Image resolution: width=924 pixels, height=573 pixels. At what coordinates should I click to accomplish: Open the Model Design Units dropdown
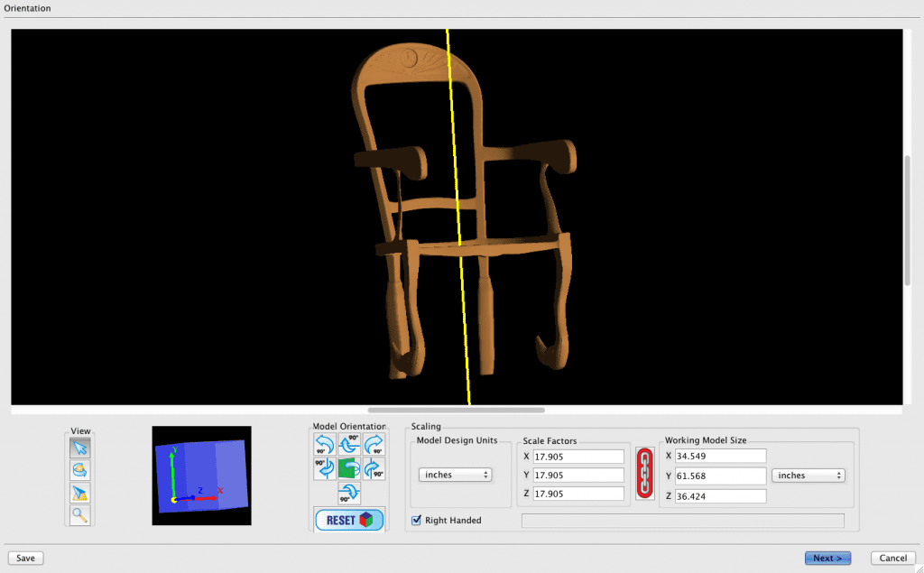coord(455,475)
